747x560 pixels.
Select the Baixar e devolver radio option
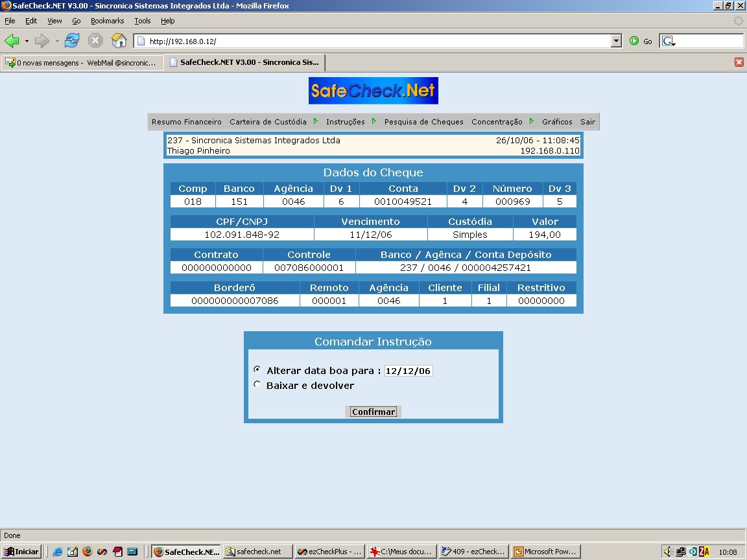[257, 384]
